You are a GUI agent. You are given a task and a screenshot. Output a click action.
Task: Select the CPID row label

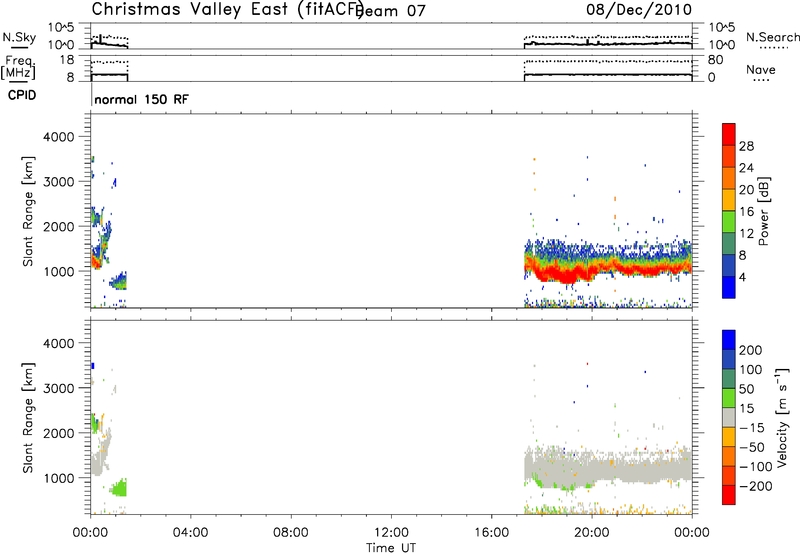coord(22,95)
